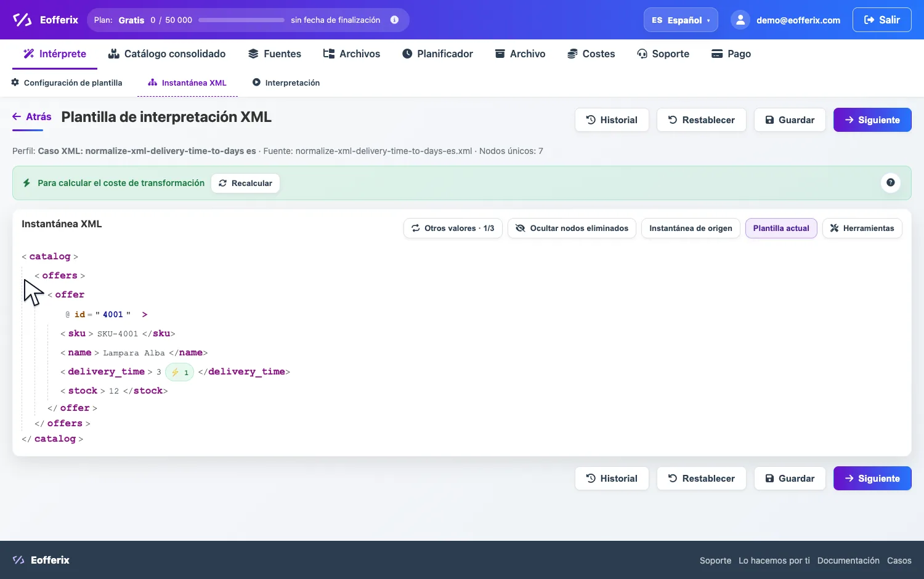
Task: Click the closing offer tag
Action: click(73, 408)
